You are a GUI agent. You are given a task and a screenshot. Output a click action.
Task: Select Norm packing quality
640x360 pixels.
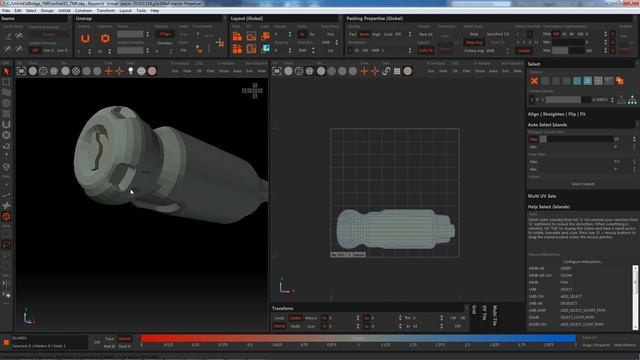click(x=363, y=34)
